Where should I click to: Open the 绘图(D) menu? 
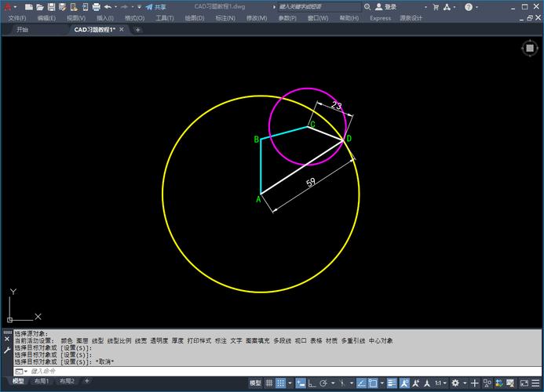tap(194, 17)
